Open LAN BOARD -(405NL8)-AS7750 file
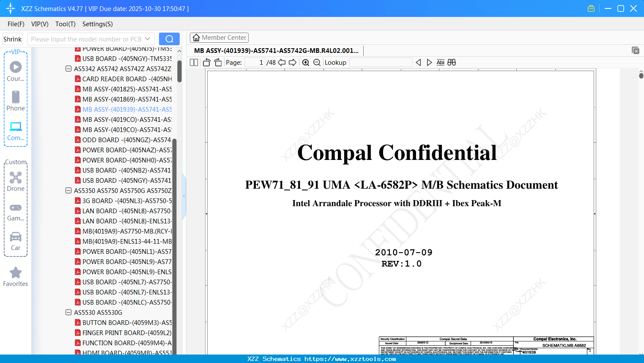This screenshot has width=644, height=363. click(x=123, y=211)
